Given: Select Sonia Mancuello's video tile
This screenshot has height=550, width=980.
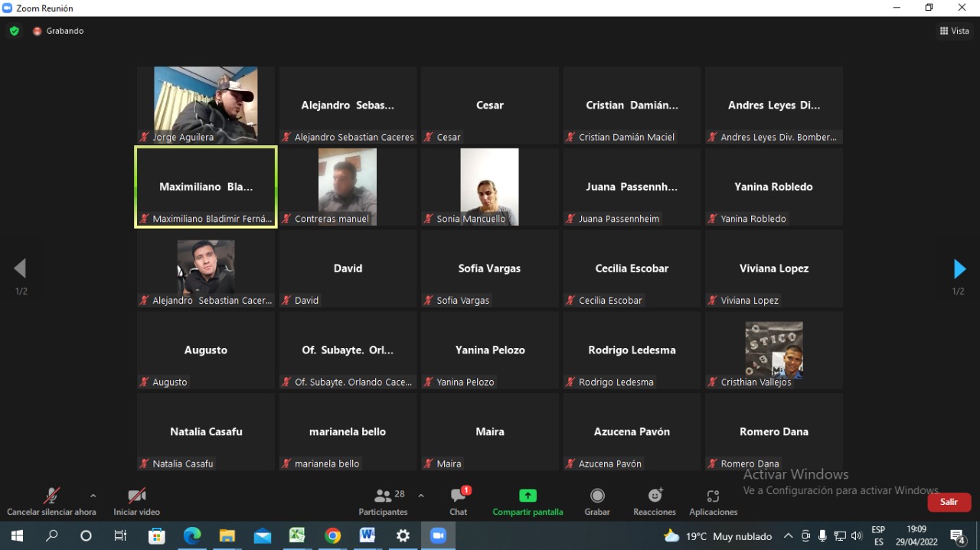Looking at the screenshot, I should [x=489, y=187].
